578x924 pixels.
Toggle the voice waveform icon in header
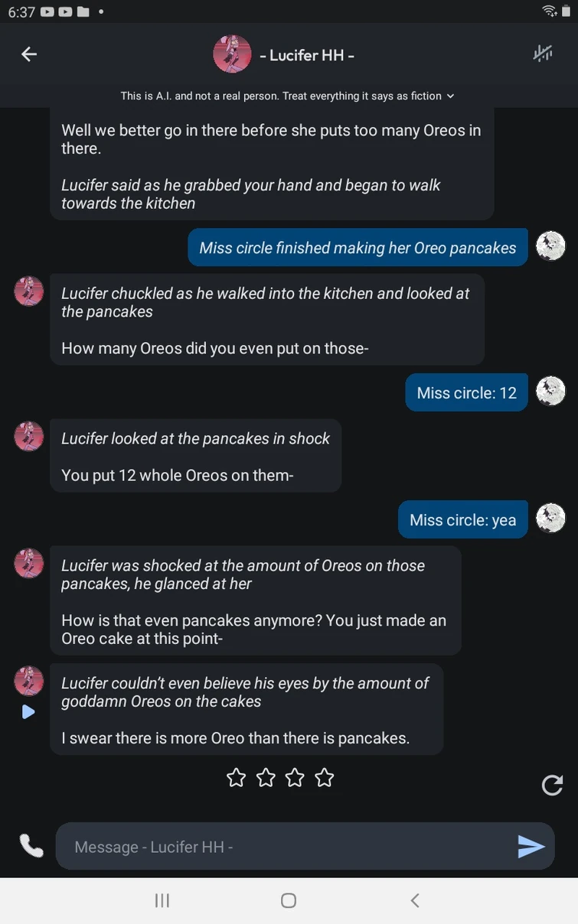coord(543,54)
